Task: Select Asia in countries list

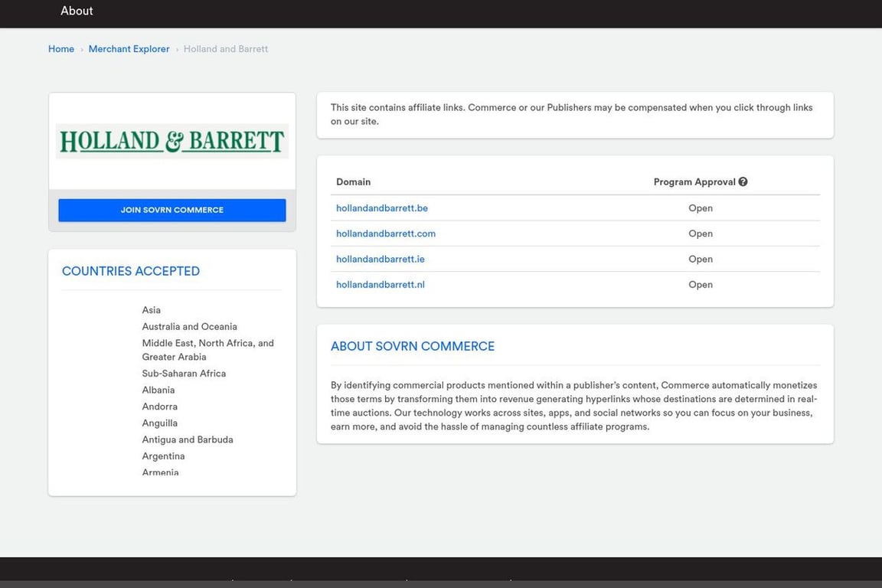Action: [x=152, y=310]
